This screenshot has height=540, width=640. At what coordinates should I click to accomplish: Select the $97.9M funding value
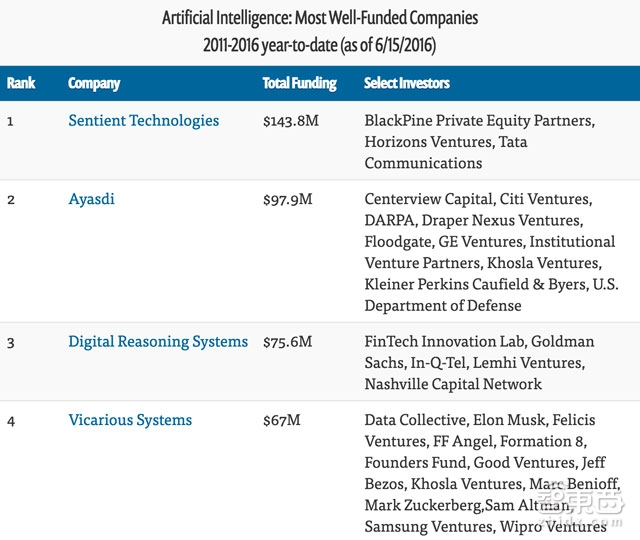click(287, 199)
